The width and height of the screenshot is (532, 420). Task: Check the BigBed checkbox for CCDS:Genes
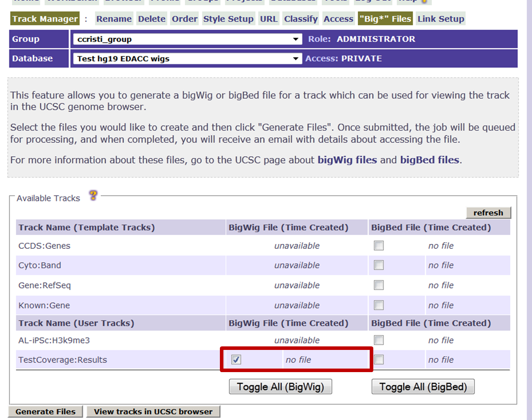tap(379, 246)
